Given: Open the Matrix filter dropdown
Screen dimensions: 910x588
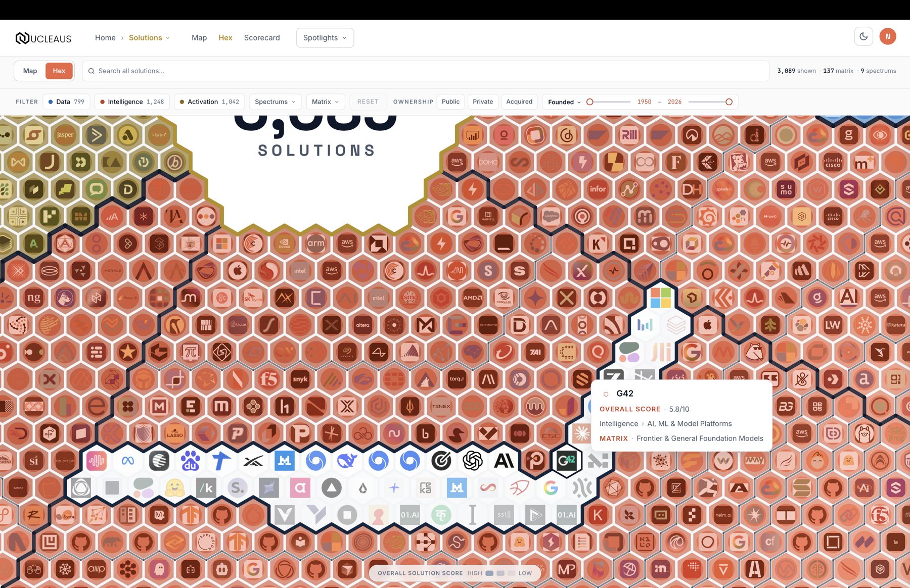Looking at the screenshot, I should [x=326, y=102].
